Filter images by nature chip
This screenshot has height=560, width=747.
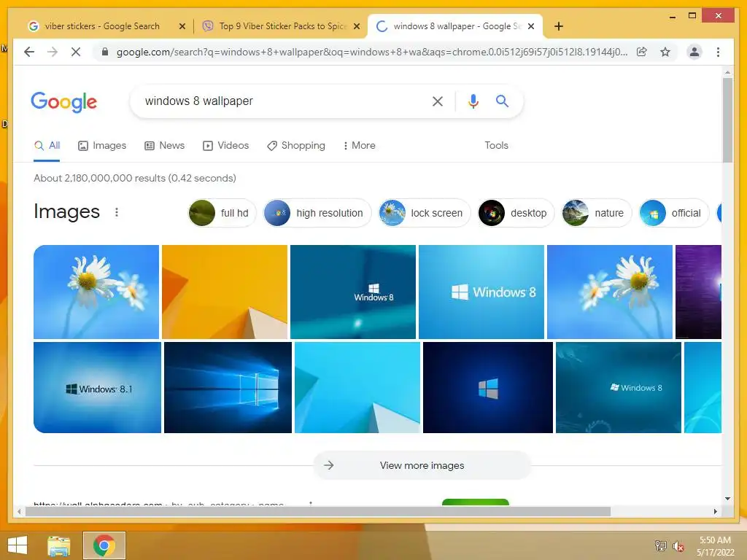pos(597,213)
